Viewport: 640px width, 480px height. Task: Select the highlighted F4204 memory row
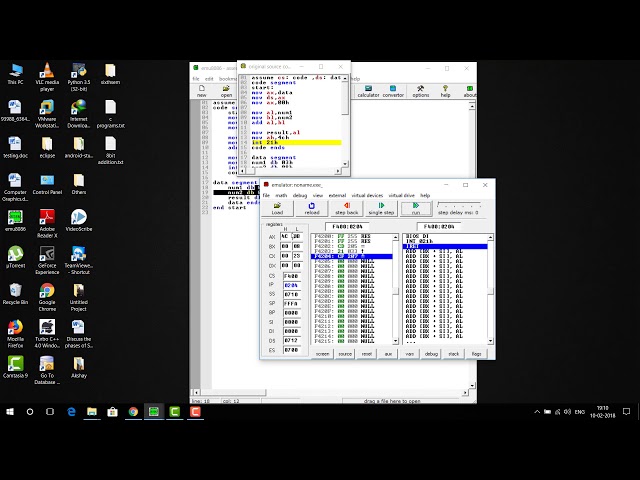(352, 256)
